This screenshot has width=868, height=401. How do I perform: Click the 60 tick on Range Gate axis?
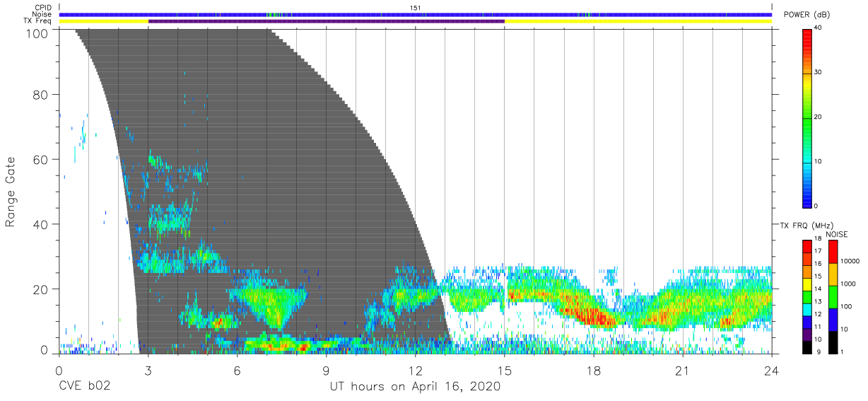point(40,160)
